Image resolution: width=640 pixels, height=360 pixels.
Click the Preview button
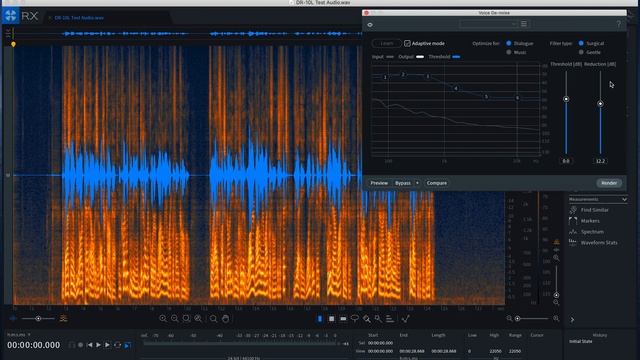[379, 183]
